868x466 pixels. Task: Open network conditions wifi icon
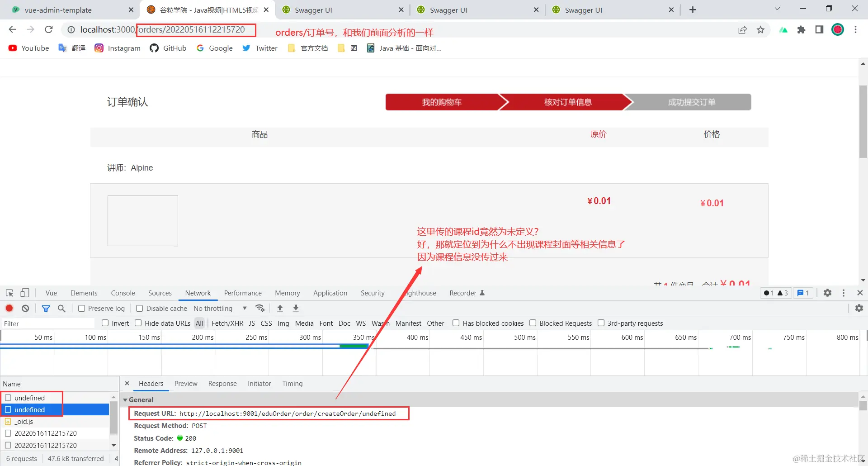click(260, 308)
